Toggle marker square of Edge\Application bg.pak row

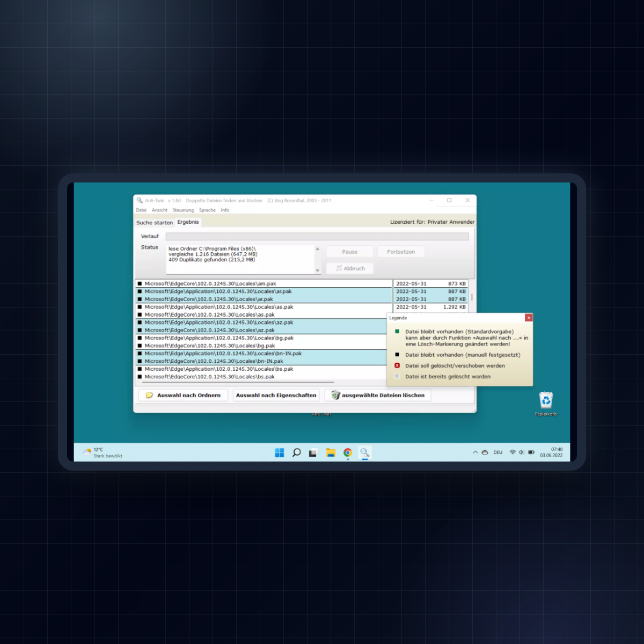[140, 338]
